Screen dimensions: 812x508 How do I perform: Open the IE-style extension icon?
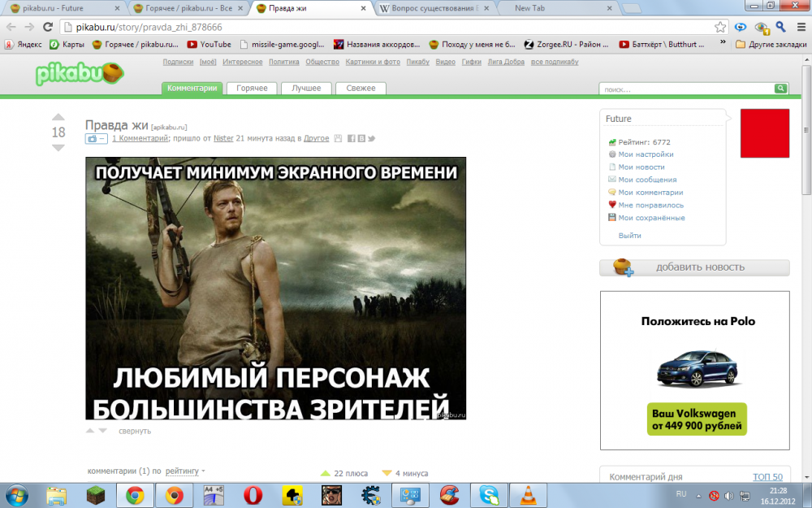pyautogui.click(x=741, y=27)
